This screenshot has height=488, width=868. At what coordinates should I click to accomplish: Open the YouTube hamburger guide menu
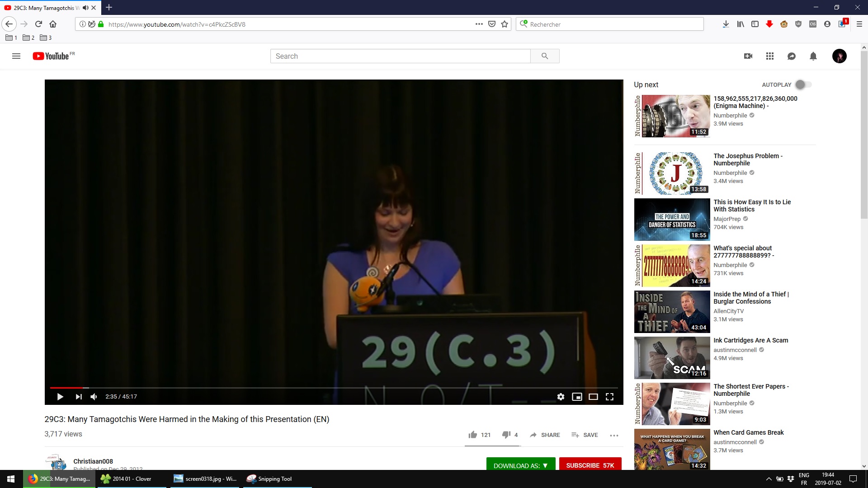coord(16,56)
